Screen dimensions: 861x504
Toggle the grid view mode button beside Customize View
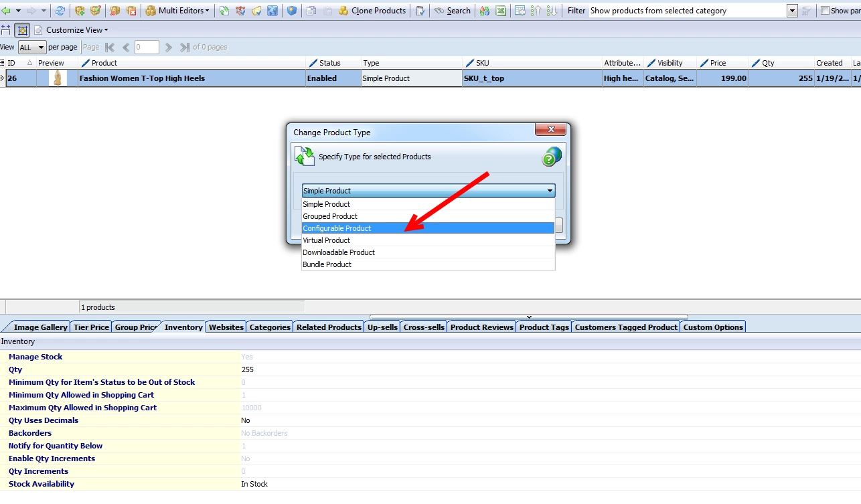point(21,30)
